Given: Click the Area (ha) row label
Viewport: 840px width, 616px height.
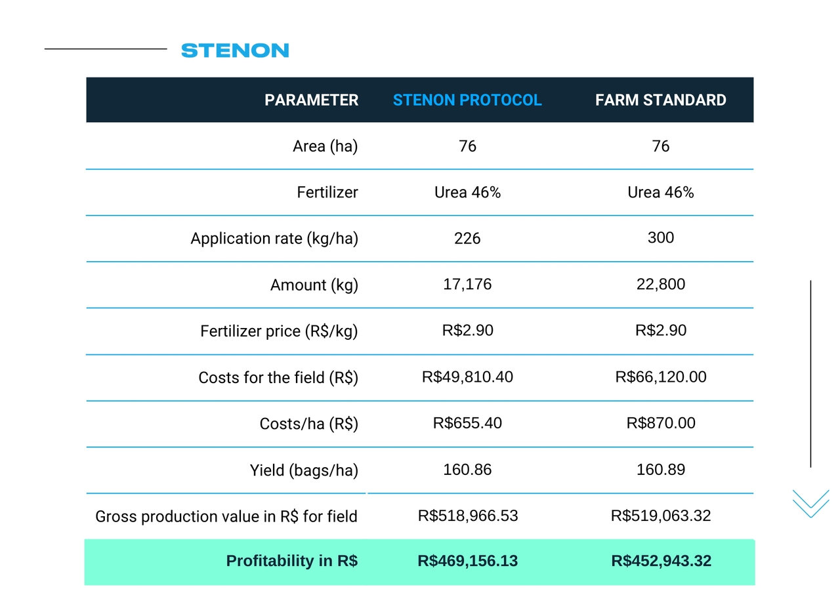Looking at the screenshot, I should [x=325, y=146].
